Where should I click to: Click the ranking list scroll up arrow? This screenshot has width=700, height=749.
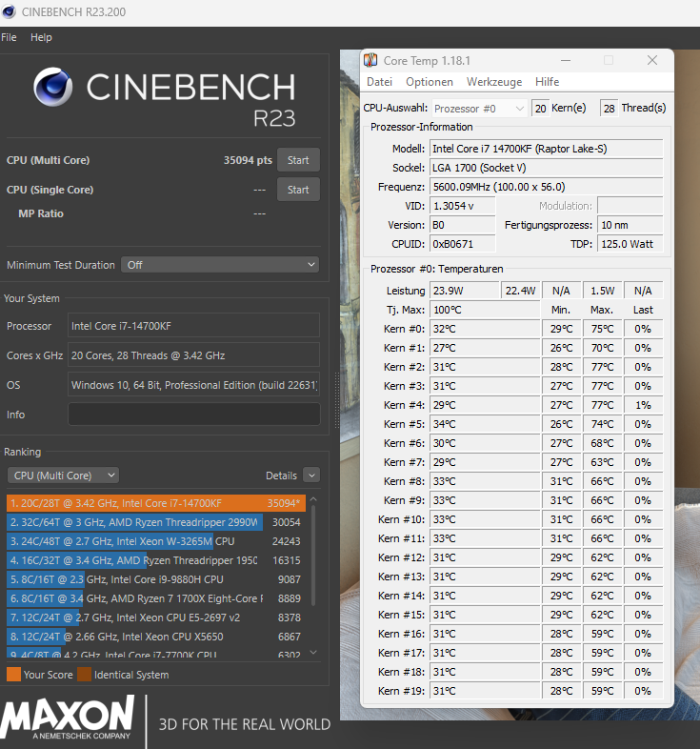(x=313, y=499)
